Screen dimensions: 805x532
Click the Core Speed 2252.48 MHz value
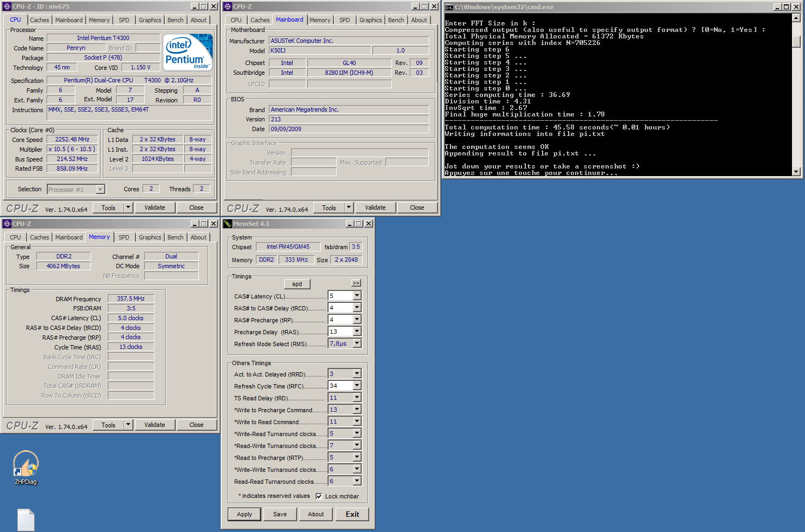[72, 139]
